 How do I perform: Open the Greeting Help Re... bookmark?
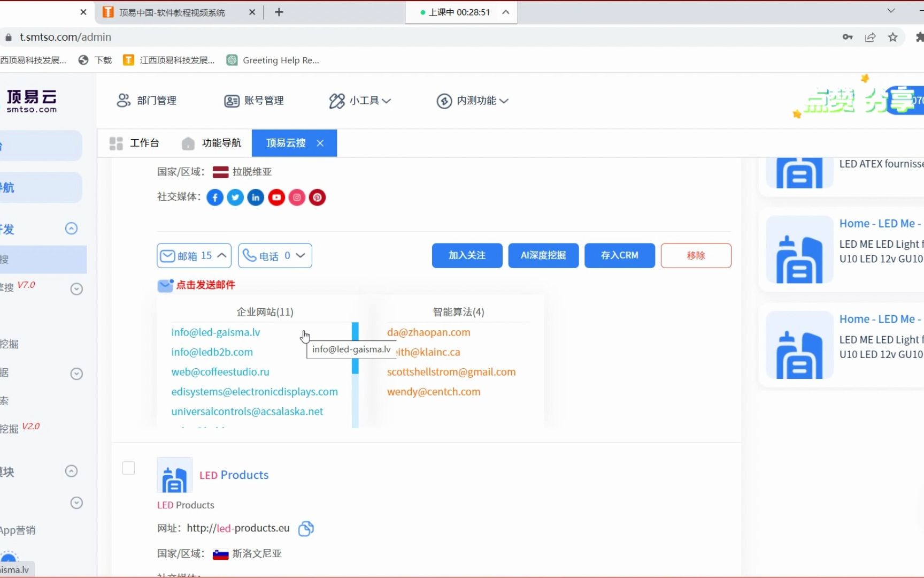pos(273,60)
